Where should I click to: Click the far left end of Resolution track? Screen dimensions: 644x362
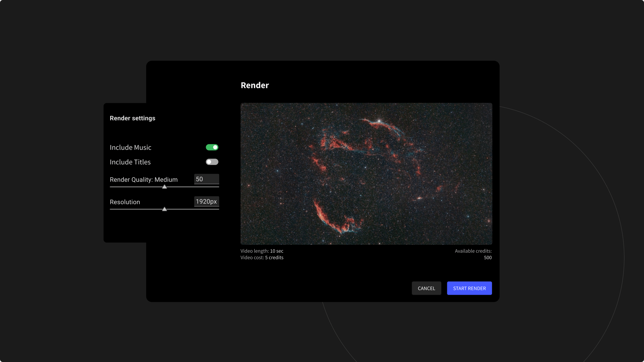(x=111, y=209)
